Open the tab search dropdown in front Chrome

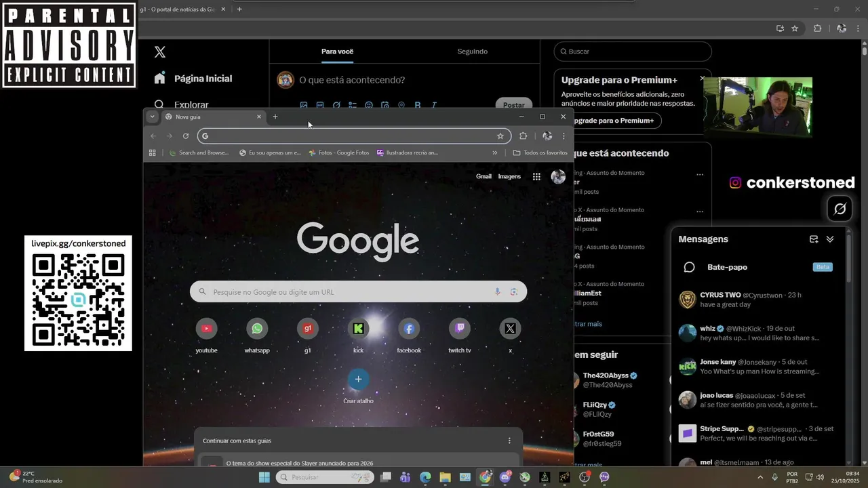click(x=152, y=117)
